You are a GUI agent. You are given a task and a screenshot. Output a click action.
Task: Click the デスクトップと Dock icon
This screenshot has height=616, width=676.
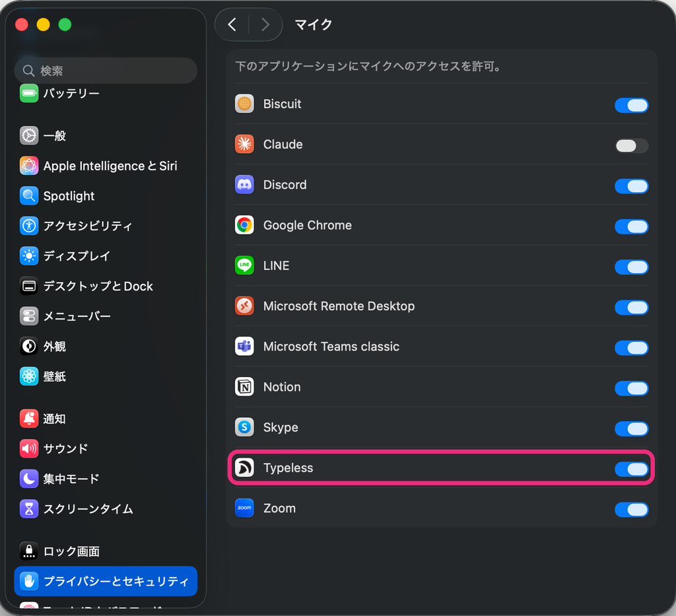coord(29,287)
